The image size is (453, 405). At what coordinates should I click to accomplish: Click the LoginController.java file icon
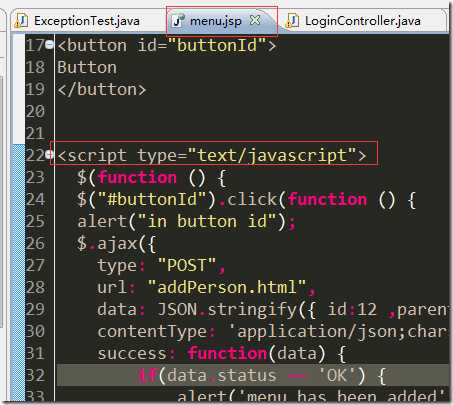coord(292,21)
